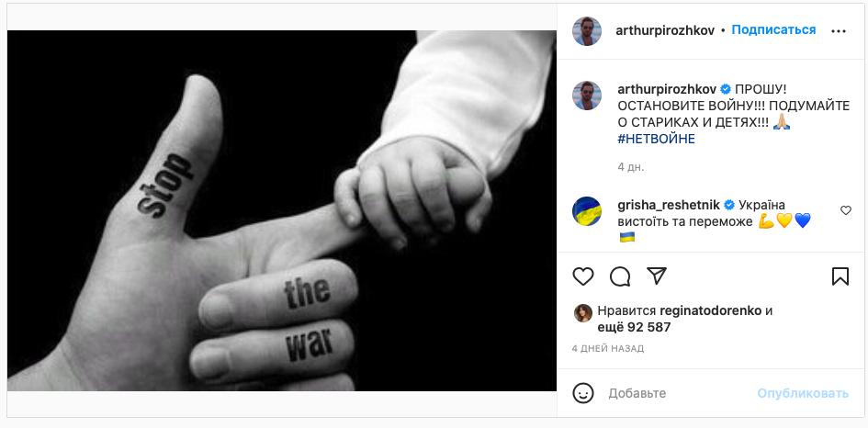Open grisha_reshetnik's profile from the comment username
This screenshot has width=868, height=428.
coord(669,205)
